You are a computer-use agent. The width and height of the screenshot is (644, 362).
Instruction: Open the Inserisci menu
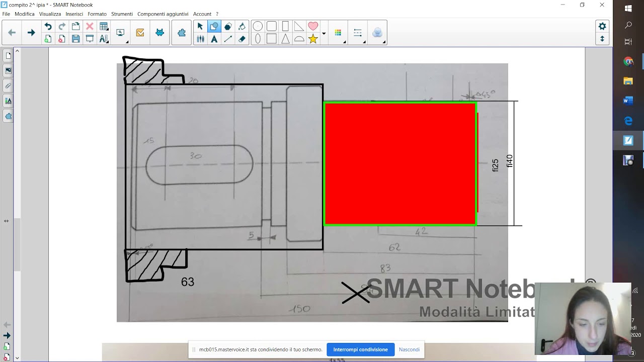coord(74,14)
